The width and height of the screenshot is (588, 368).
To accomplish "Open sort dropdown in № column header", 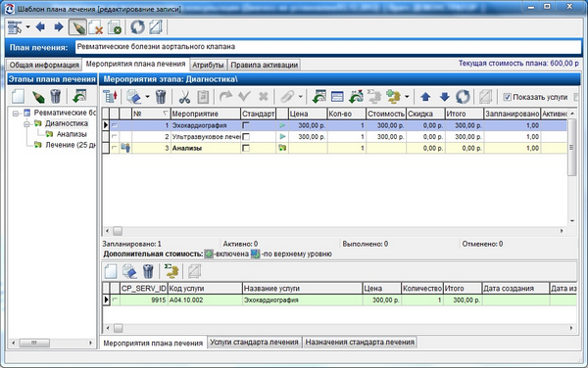I will pos(166,114).
